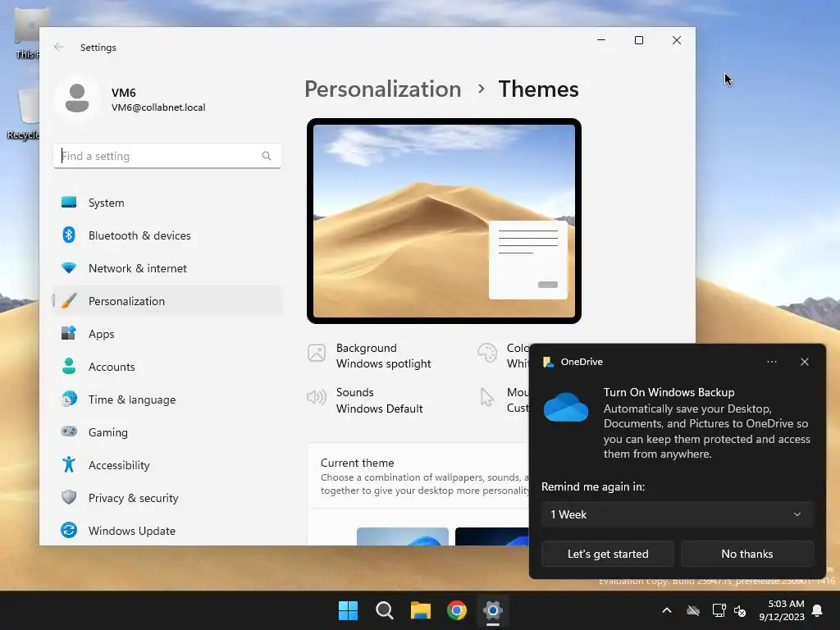The height and width of the screenshot is (630, 840).
Task: Click the desert theme preview image
Action: pyautogui.click(x=444, y=221)
